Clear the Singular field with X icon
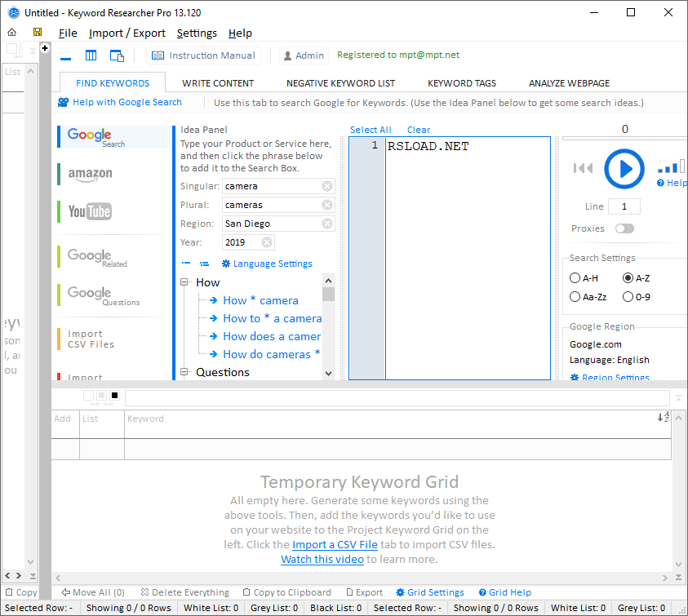Viewport: 688px width, 616px height. tap(327, 186)
